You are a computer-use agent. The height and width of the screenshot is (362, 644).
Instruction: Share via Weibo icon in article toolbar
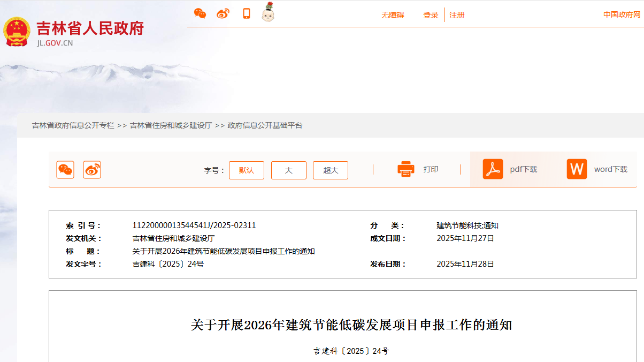pos(92,170)
